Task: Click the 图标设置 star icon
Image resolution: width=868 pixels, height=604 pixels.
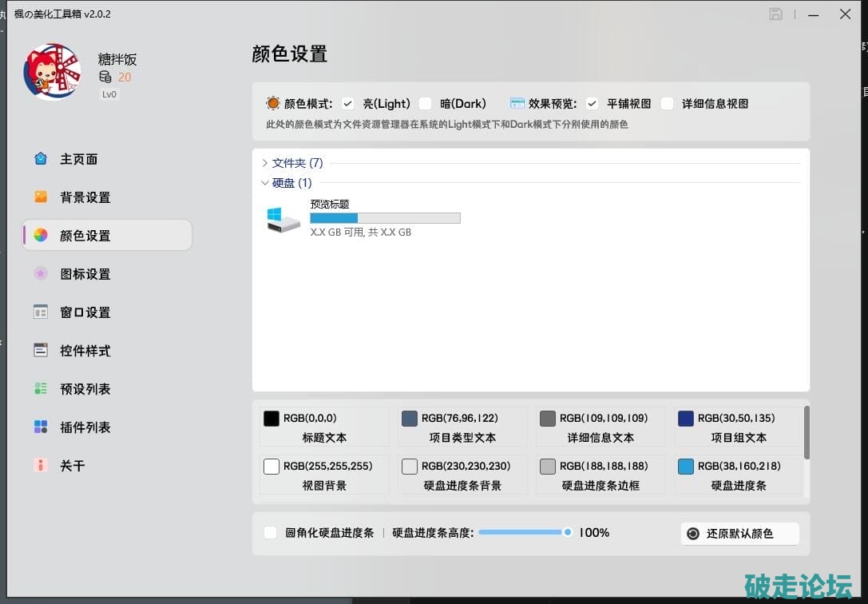Action: (x=41, y=274)
